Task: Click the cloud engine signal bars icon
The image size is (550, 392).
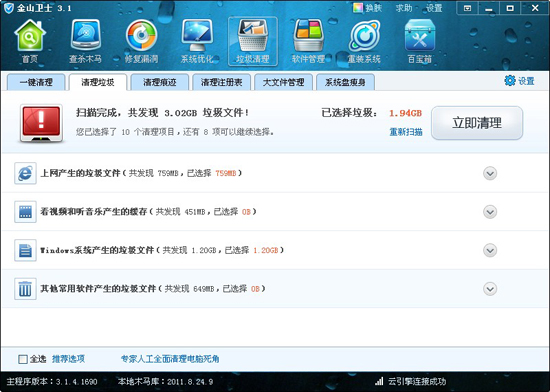Action: [379, 381]
